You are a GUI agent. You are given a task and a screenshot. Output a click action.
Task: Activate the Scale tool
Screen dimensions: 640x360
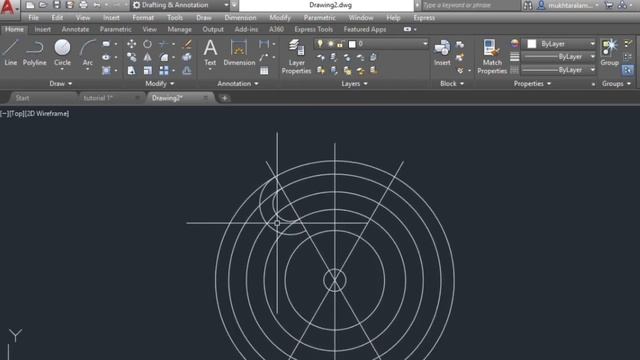pos(147,70)
